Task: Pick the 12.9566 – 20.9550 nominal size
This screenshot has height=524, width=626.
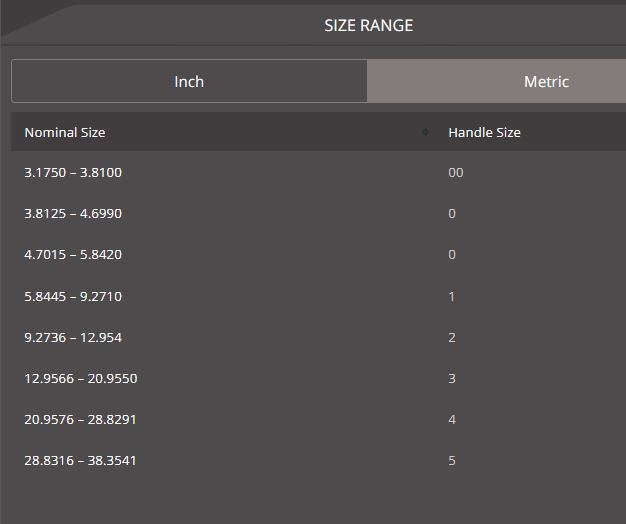Action: [80, 379]
